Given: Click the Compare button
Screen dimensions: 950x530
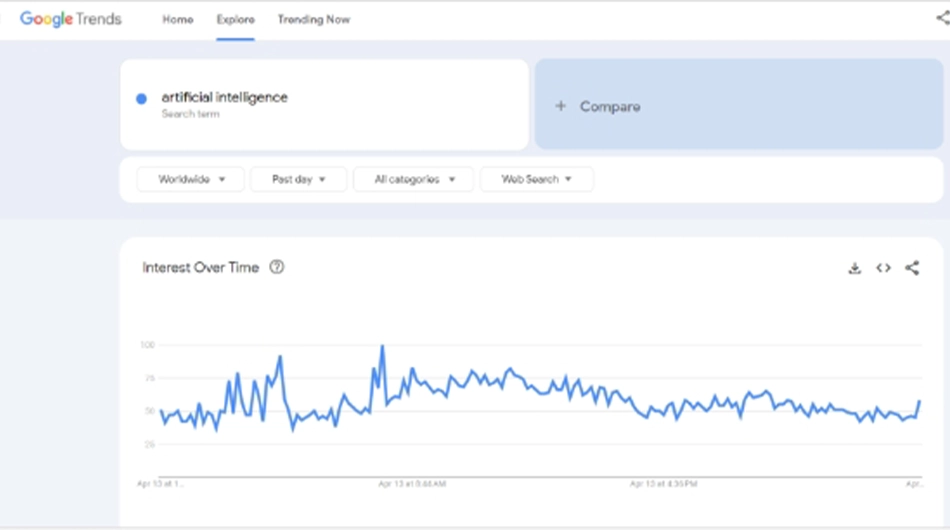Looking at the screenshot, I should click(x=739, y=104).
